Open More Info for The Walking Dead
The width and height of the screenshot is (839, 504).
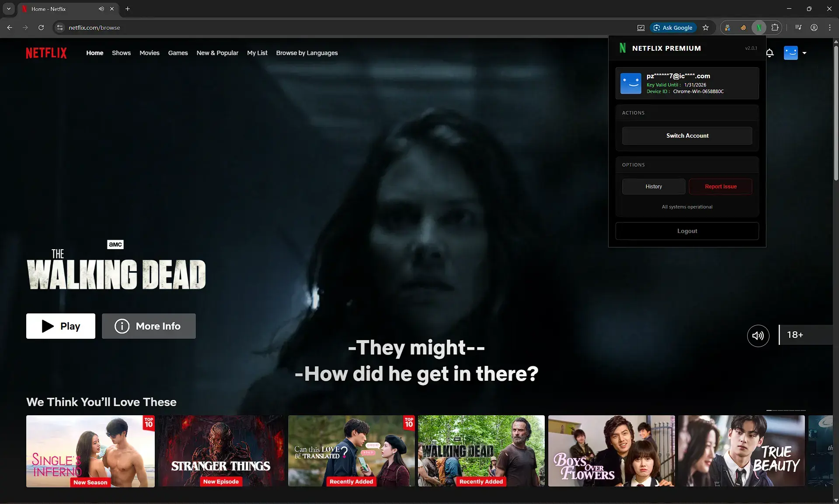tap(149, 326)
